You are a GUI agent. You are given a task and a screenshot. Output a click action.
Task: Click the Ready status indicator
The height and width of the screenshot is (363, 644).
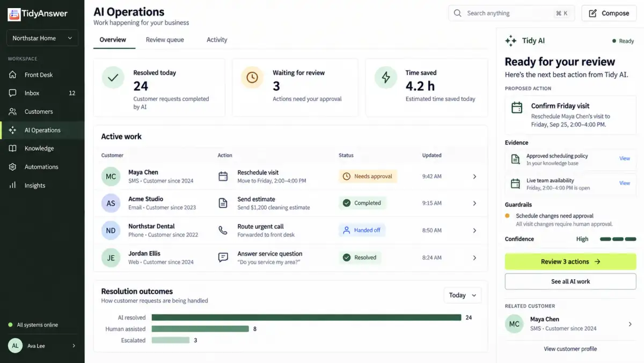click(623, 41)
